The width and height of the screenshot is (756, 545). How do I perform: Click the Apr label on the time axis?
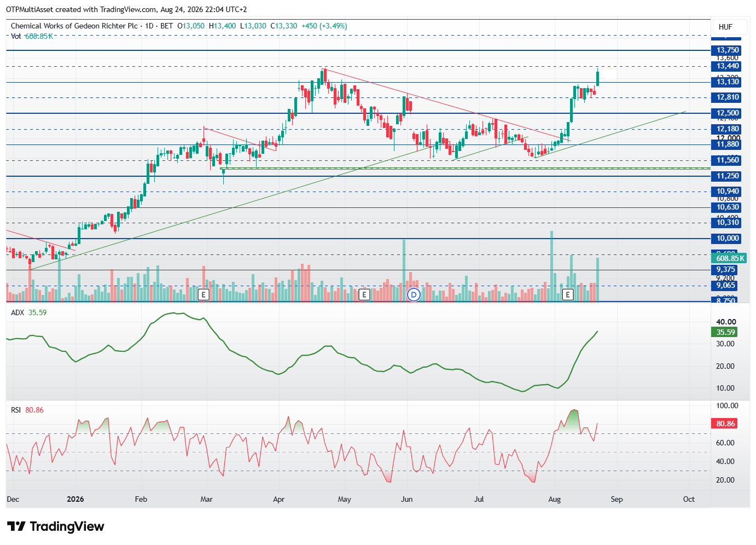click(279, 499)
